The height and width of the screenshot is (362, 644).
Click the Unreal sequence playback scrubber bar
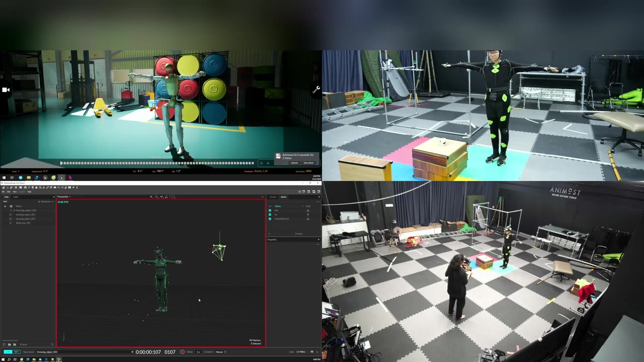tap(157, 163)
